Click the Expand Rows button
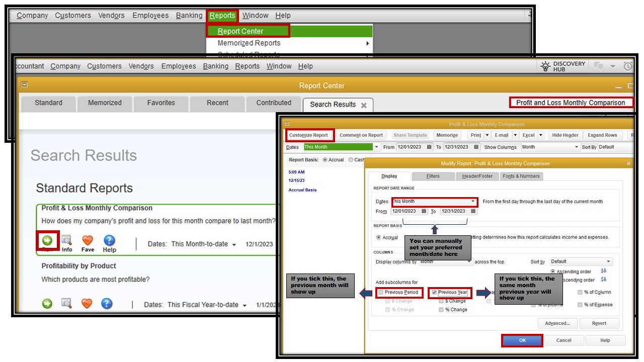The height and width of the screenshot is (362, 644). 602,135
